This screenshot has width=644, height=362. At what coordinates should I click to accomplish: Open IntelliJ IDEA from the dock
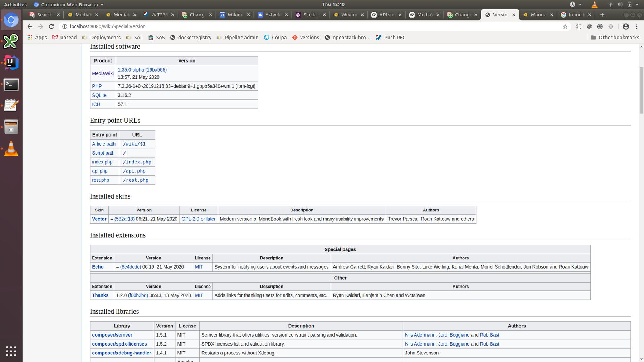click(11, 63)
